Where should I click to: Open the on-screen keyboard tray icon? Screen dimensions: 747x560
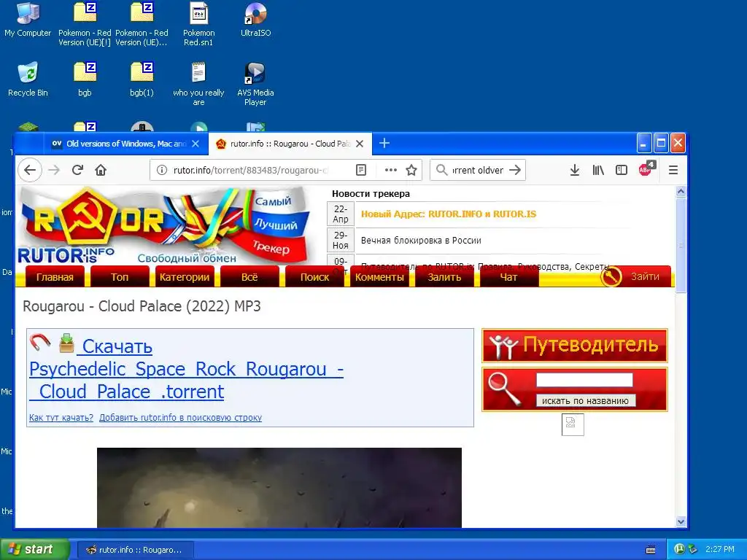click(x=650, y=550)
